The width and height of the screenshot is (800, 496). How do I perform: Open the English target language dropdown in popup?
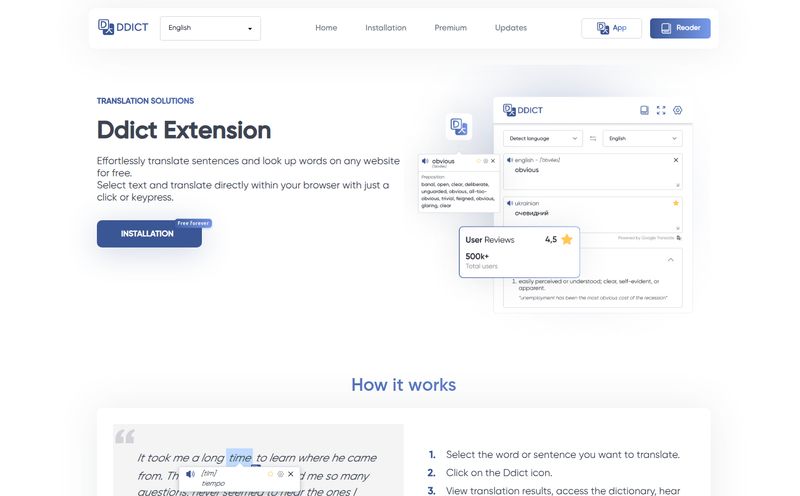click(642, 138)
